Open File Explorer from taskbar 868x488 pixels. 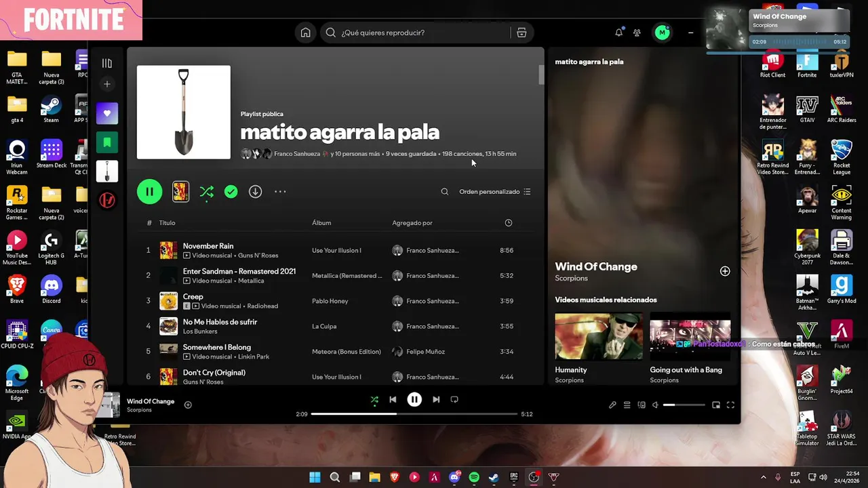pyautogui.click(x=374, y=477)
